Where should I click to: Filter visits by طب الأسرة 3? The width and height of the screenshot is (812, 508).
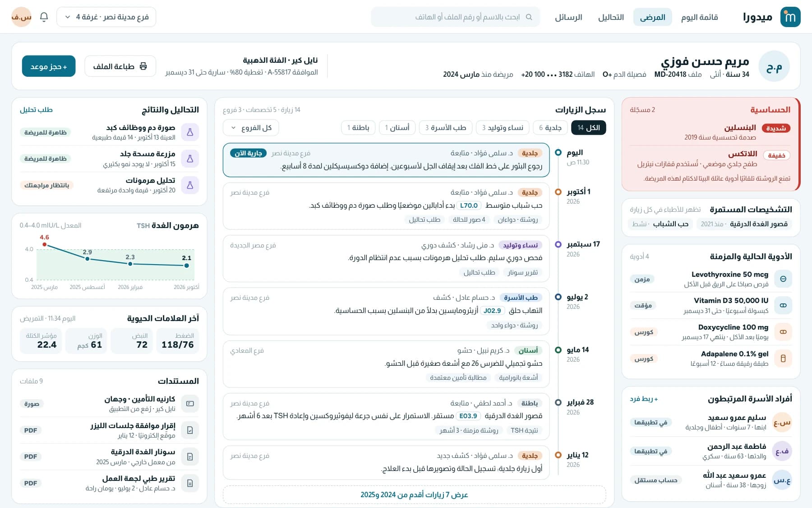coord(446,128)
